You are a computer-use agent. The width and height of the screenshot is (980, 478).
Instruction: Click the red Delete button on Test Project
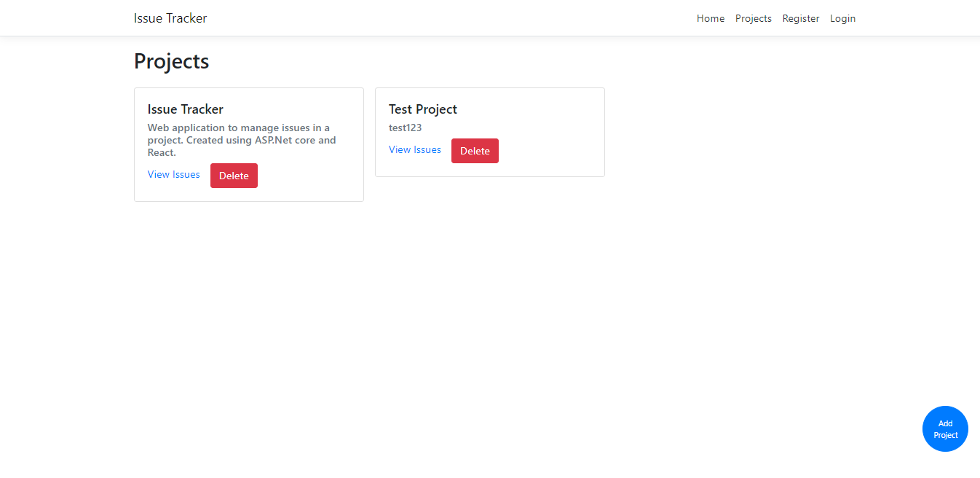(x=475, y=150)
